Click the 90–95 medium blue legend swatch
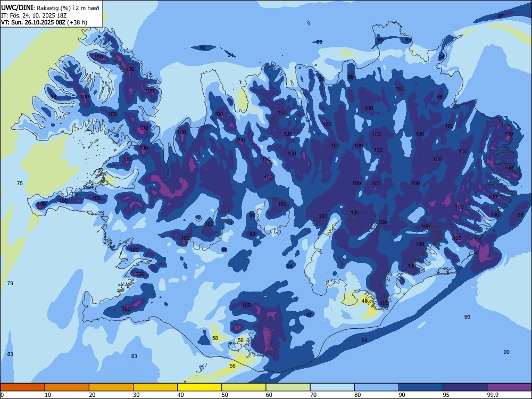 pyautogui.click(x=421, y=387)
